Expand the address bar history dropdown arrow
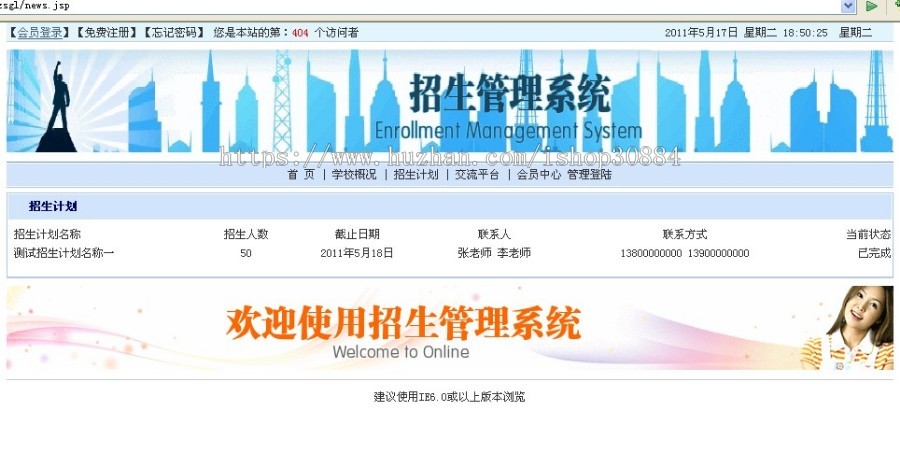 point(848,6)
